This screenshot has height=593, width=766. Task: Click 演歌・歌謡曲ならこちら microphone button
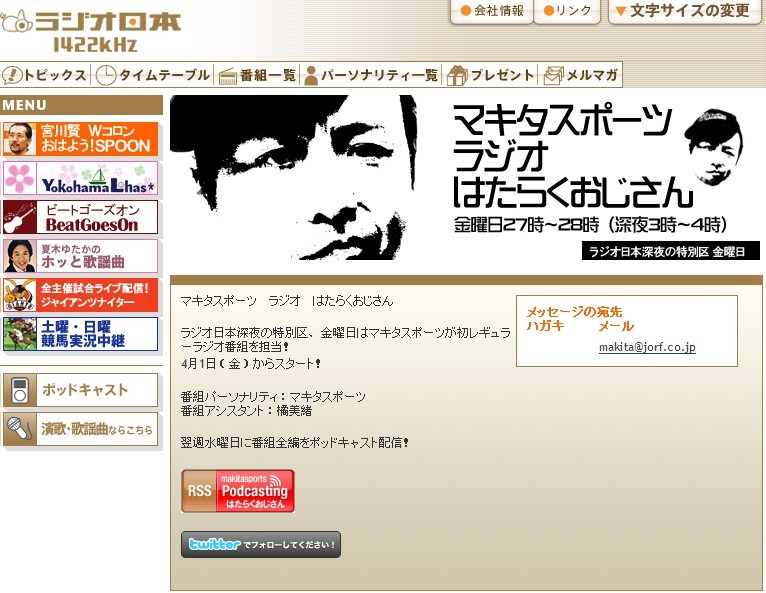[81, 429]
